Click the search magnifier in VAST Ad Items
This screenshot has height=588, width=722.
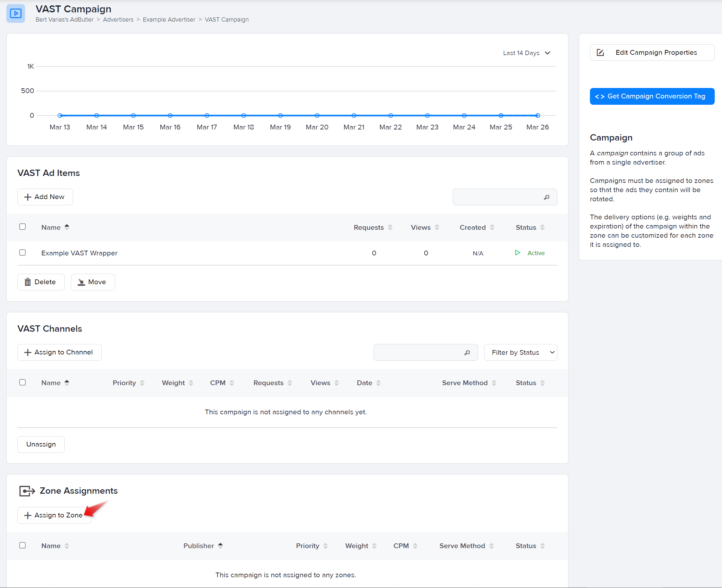pyautogui.click(x=547, y=197)
